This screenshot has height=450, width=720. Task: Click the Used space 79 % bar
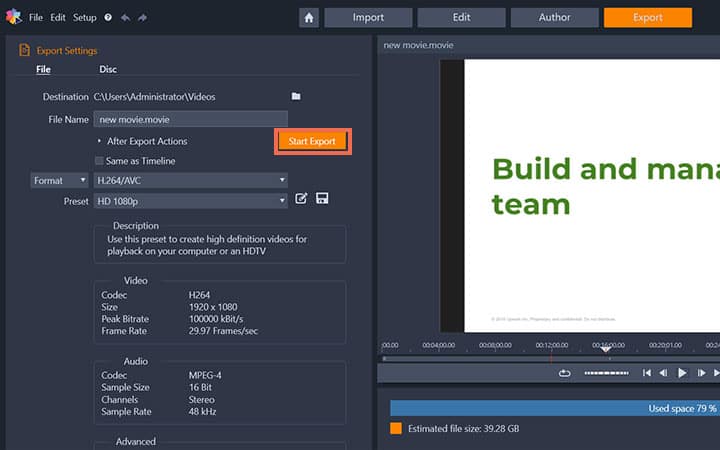[x=555, y=408]
